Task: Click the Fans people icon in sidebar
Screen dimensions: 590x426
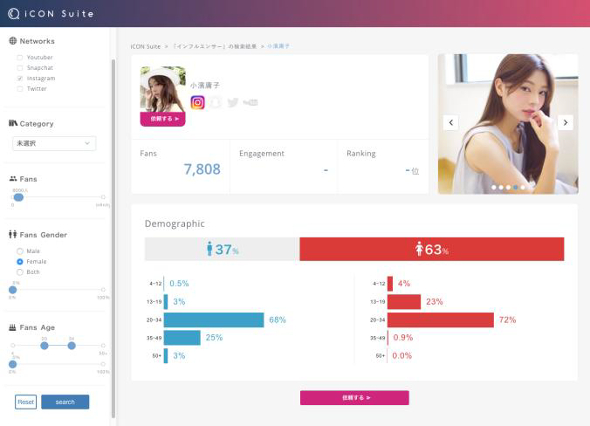Action: (x=13, y=179)
